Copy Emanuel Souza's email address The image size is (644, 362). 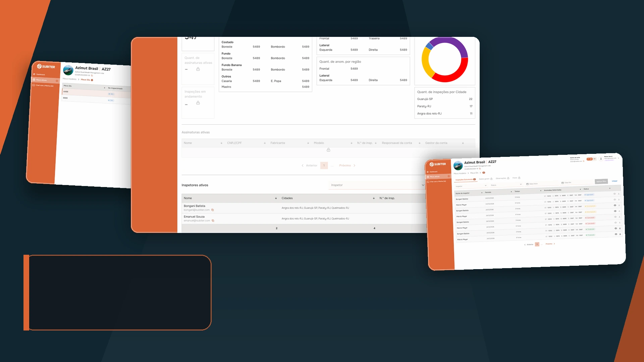click(213, 221)
